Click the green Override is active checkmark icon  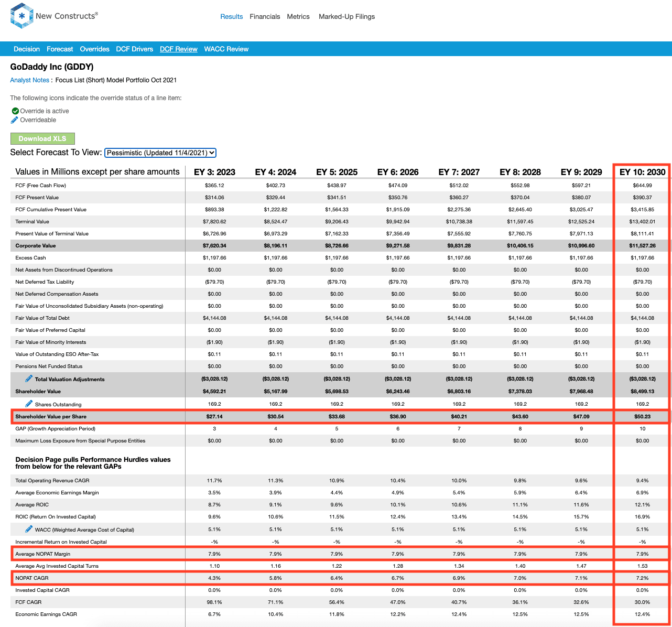click(15, 111)
